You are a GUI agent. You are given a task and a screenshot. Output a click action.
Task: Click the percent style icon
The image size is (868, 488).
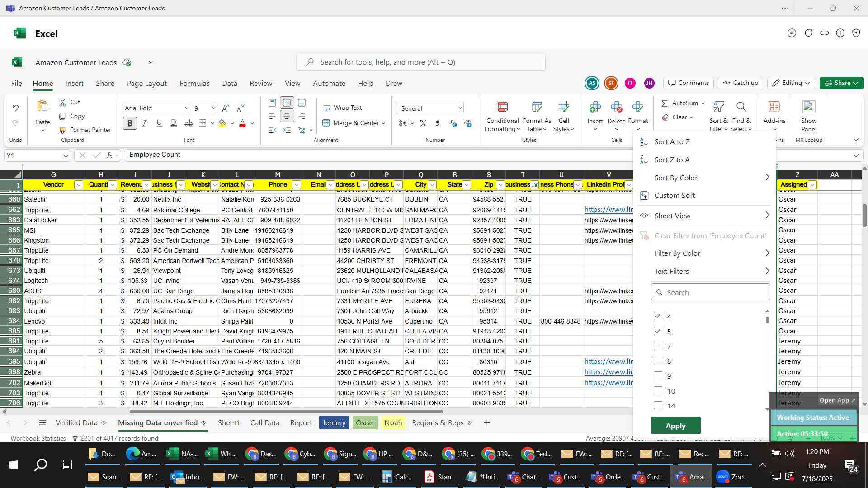[423, 123]
